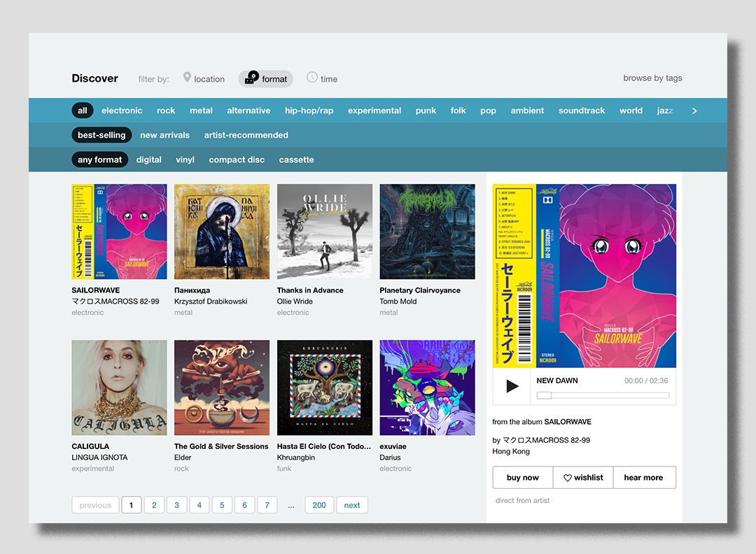Open the Панихида album cover
The height and width of the screenshot is (554, 756).
point(222,232)
